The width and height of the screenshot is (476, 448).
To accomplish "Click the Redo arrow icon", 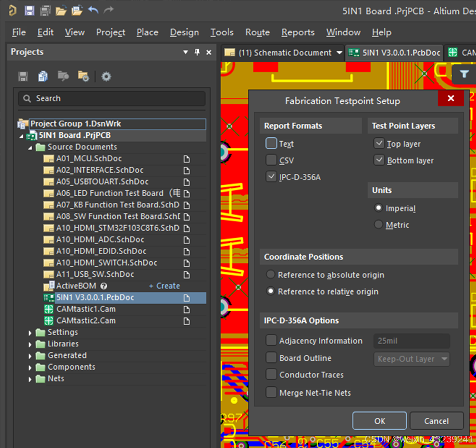I will 108,11.
